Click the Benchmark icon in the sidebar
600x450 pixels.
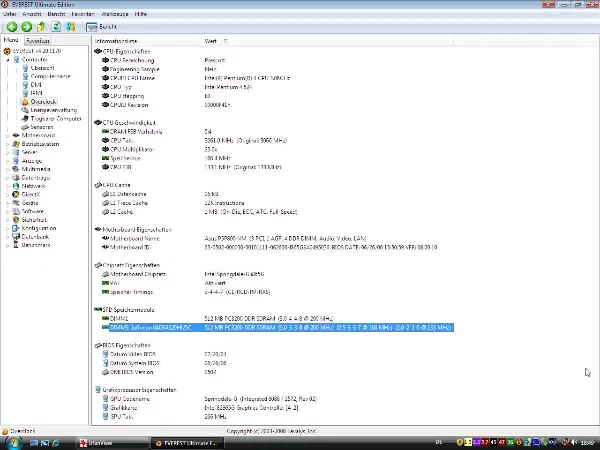15,244
